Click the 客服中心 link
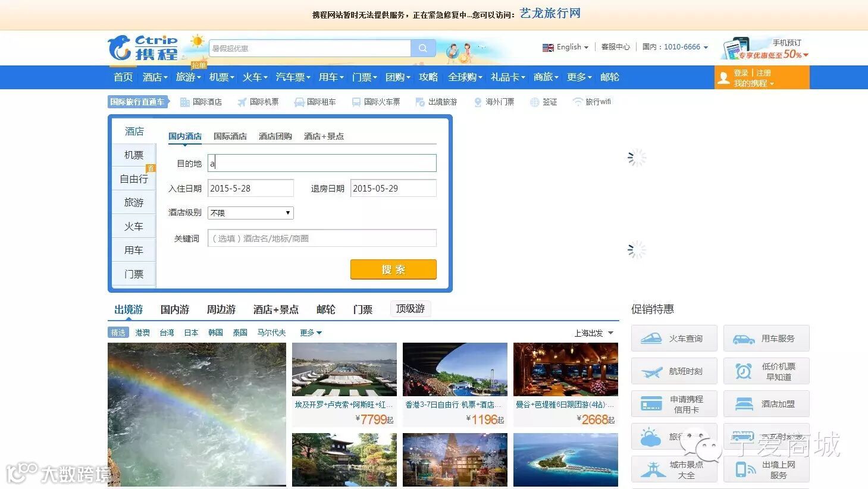Screen dimensions: 868x489 [x=616, y=47]
